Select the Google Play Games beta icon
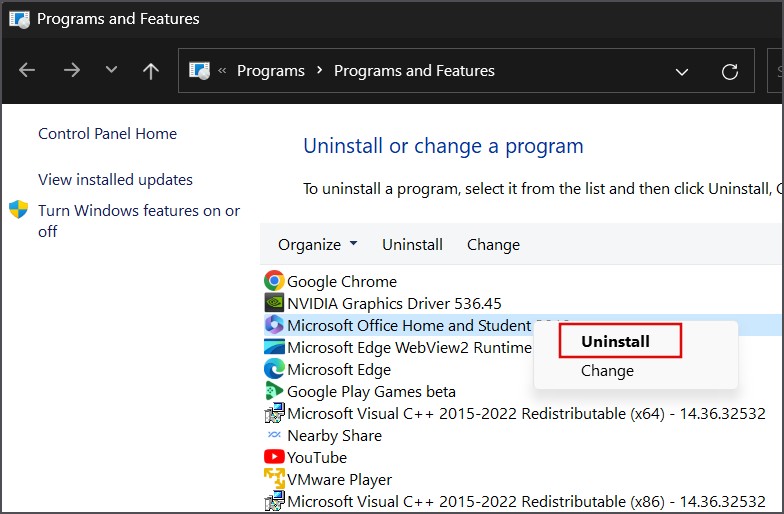The image size is (784, 514). [x=274, y=391]
